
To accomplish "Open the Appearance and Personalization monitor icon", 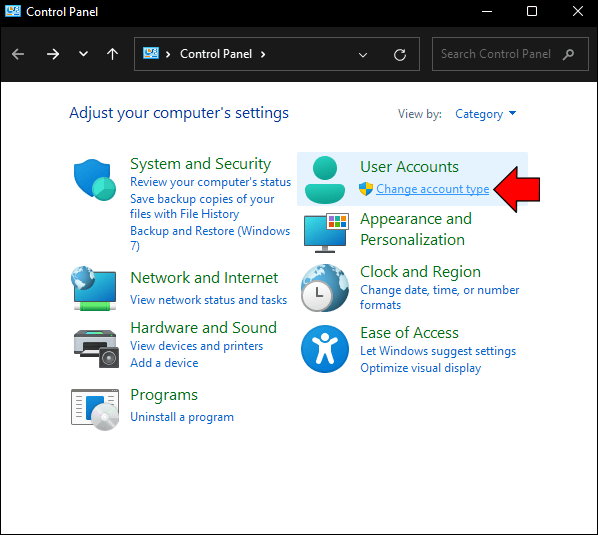I will tap(326, 233).
